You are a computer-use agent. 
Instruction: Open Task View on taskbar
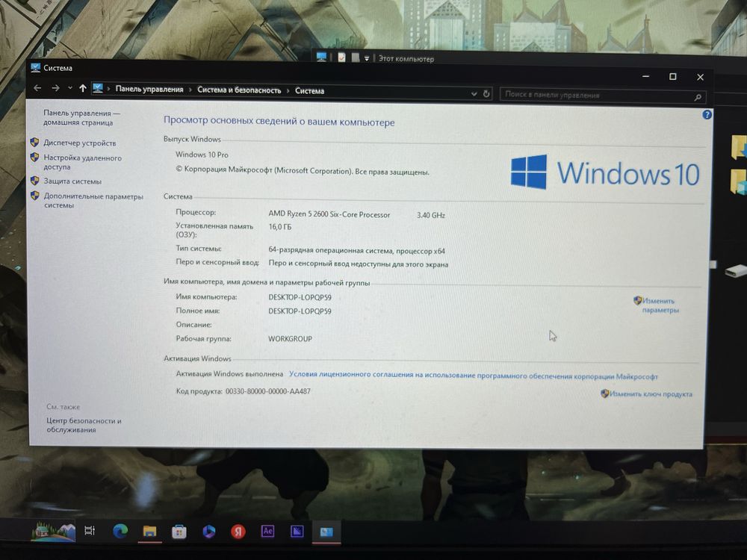click(x=90, y=530)
